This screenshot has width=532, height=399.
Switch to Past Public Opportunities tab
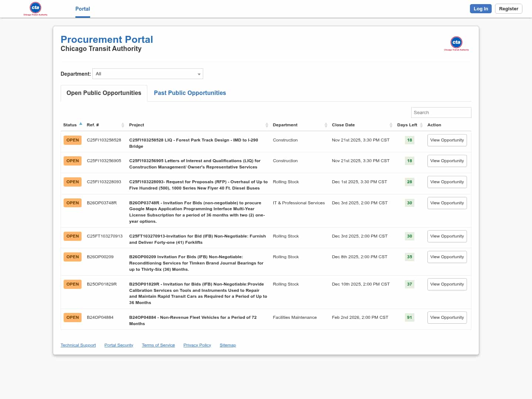point(190,93)
